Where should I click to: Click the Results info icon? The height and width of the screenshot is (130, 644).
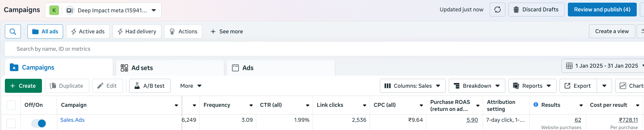pos(536,105)
